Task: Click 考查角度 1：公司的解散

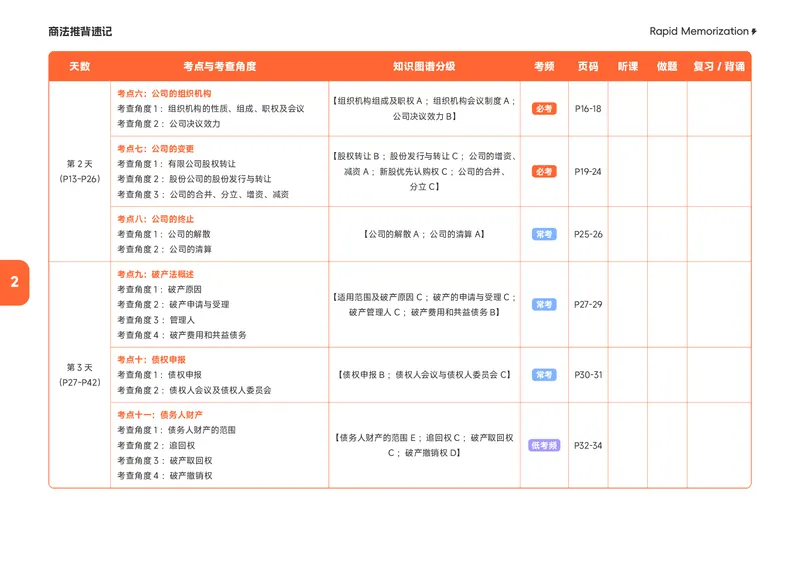Action: 164,234
